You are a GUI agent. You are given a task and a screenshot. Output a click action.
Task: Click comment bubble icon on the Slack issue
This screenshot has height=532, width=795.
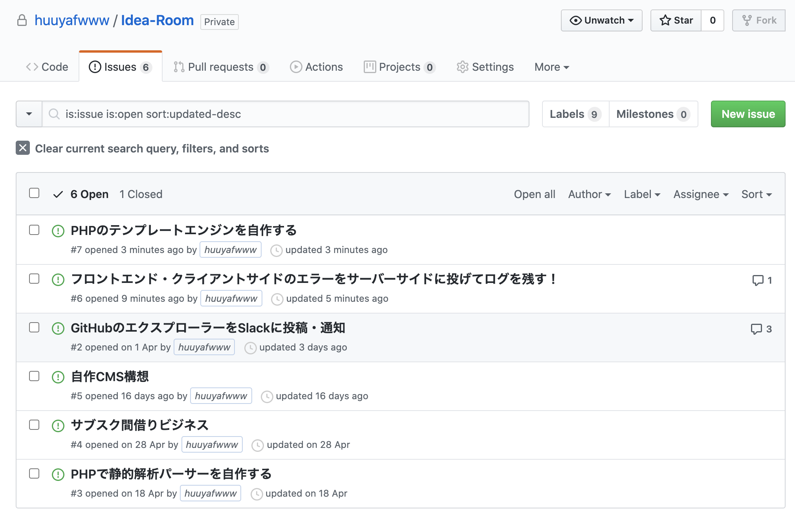pos(756,329)
